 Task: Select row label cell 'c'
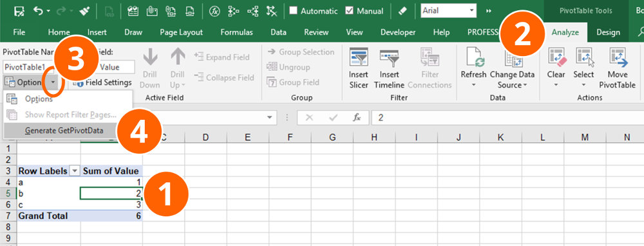(x=48, y=205)
